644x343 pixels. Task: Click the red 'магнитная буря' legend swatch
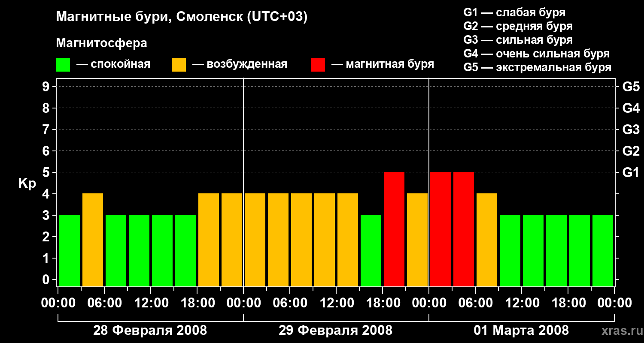318,65
